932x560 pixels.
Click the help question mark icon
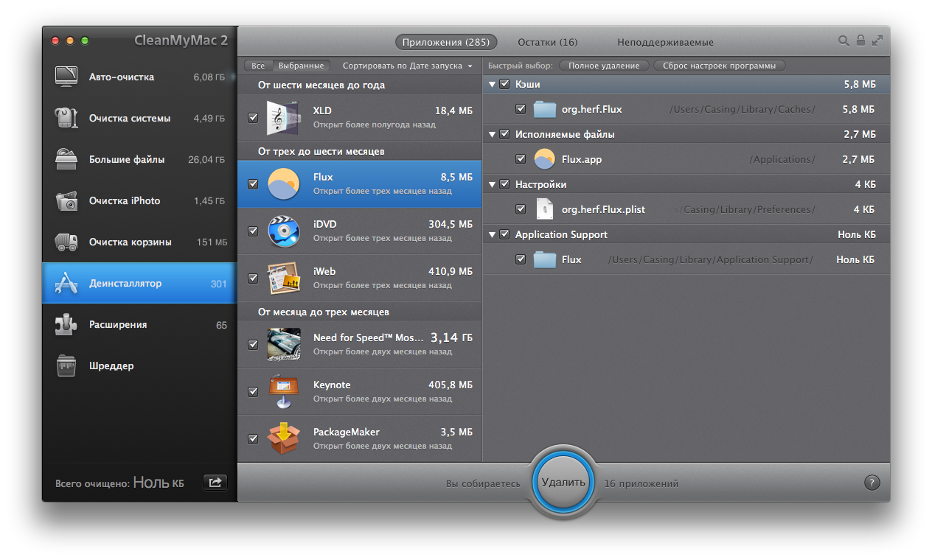[872, 483]
